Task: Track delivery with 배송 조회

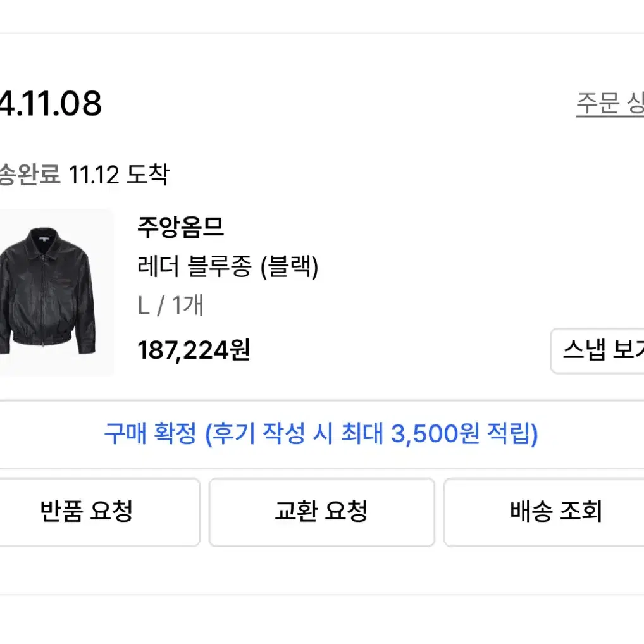Action: click(x=544, y=512)
